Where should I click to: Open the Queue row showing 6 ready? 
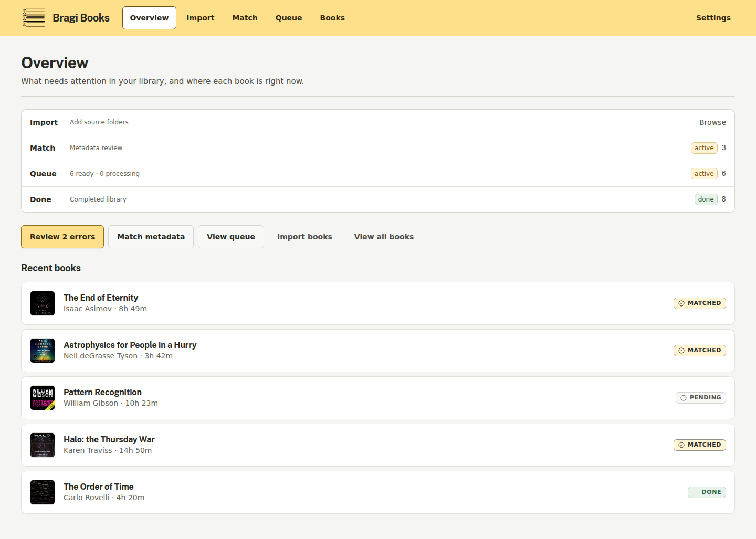[378, 174]
